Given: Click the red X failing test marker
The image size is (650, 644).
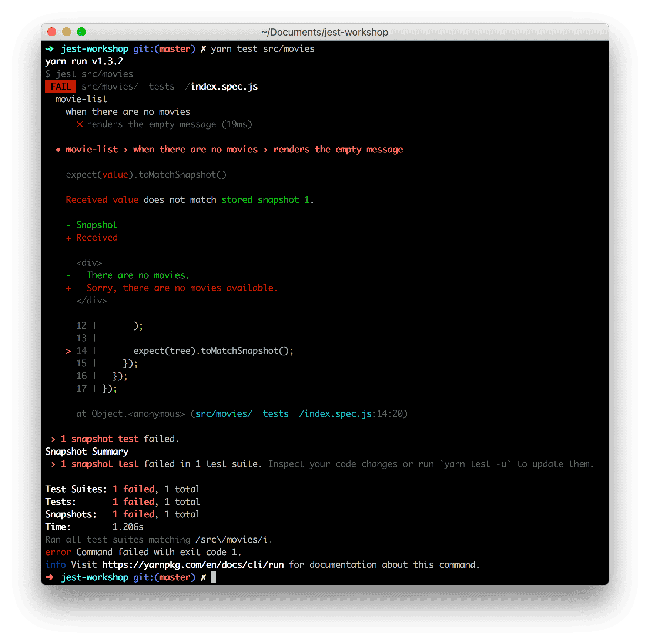Looking at the screenshot, I should pyautogui.click(x=80, y=124).
